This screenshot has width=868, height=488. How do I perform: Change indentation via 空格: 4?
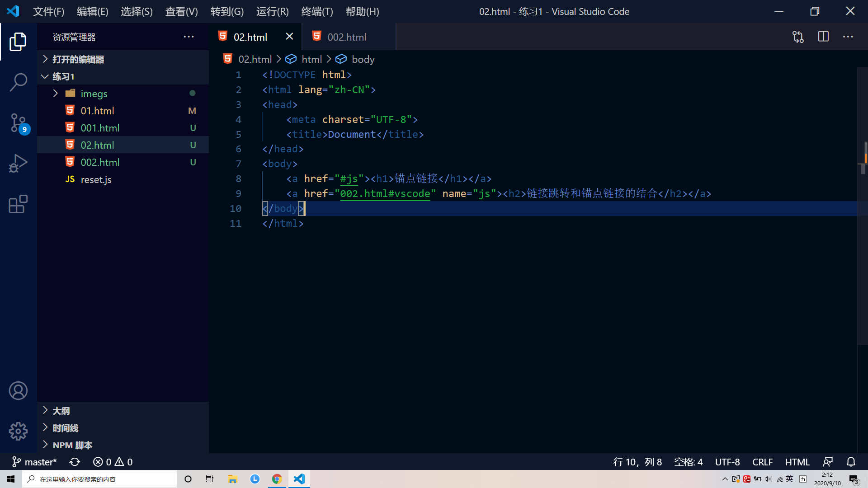[688, 462]
